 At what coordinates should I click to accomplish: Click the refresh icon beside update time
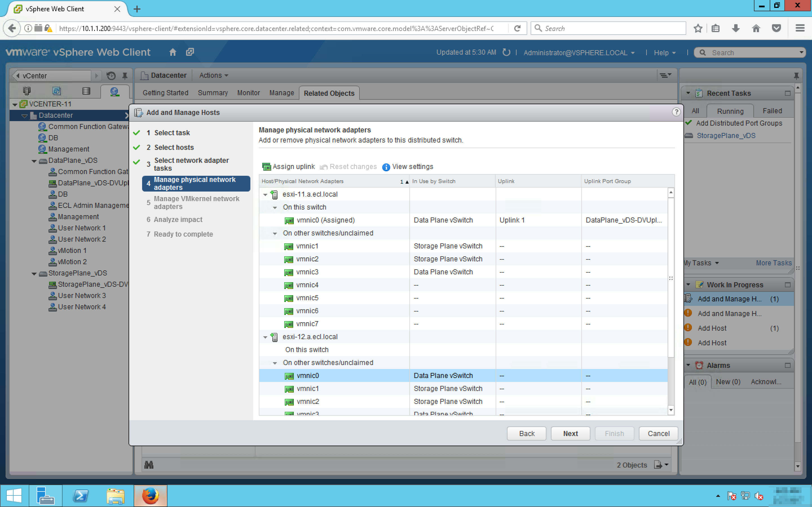(x=506, y=52)
